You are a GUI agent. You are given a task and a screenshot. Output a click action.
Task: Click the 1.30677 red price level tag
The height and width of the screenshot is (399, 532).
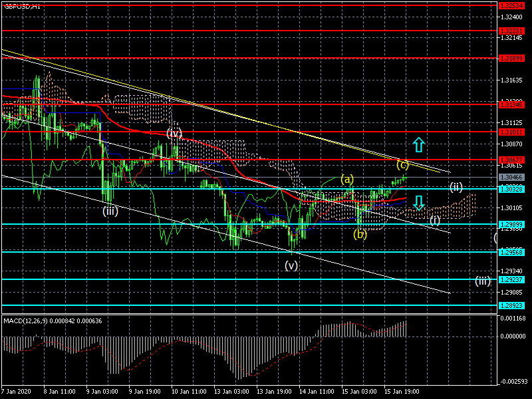click(511, 160)
